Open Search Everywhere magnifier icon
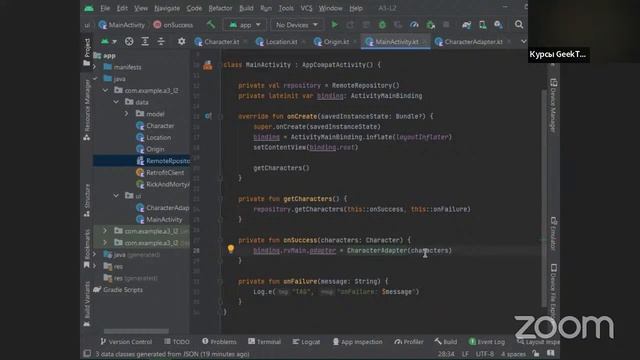This screenshot has width=640, height=360. click(519, 25)
